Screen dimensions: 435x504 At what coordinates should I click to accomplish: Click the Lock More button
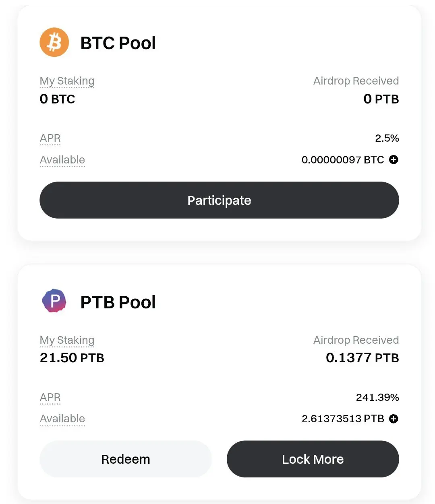coord(313,459)
